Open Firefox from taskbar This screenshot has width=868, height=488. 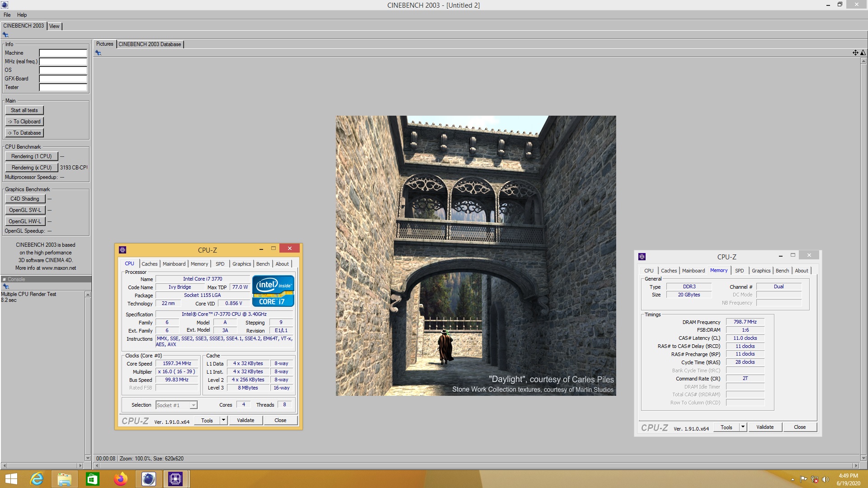tap(121, 479)
